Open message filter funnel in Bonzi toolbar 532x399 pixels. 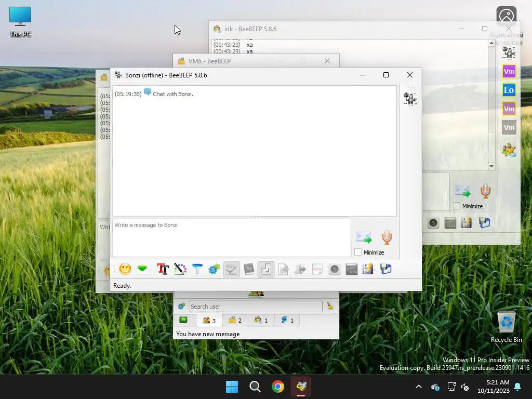pyautogui.click(x=197, y=269)
